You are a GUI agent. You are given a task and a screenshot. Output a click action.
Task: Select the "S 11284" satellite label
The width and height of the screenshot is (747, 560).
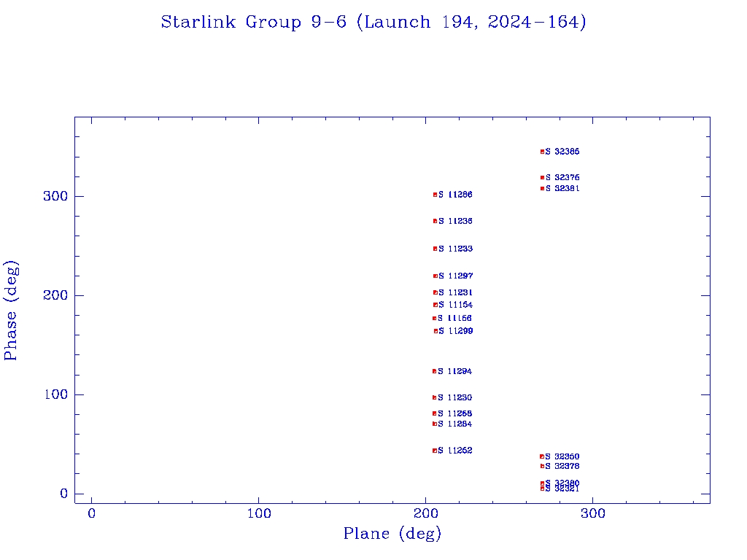pyautogui.click(x=454, y=424)
